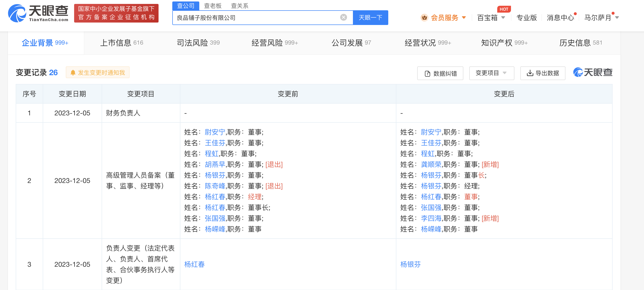Click 杨银芬 link in row 3
The image size is (644, 290).
pyautogui.click(x=410, y=264)
